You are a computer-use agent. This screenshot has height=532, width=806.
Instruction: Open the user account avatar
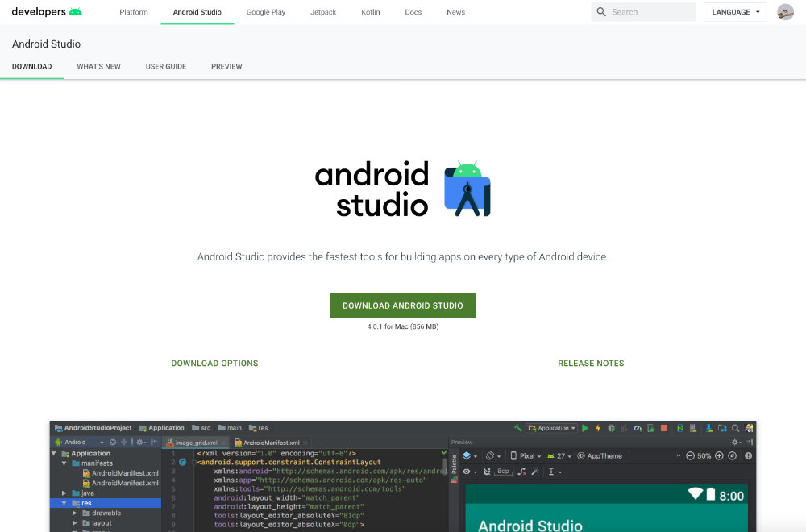coord(785,12)
